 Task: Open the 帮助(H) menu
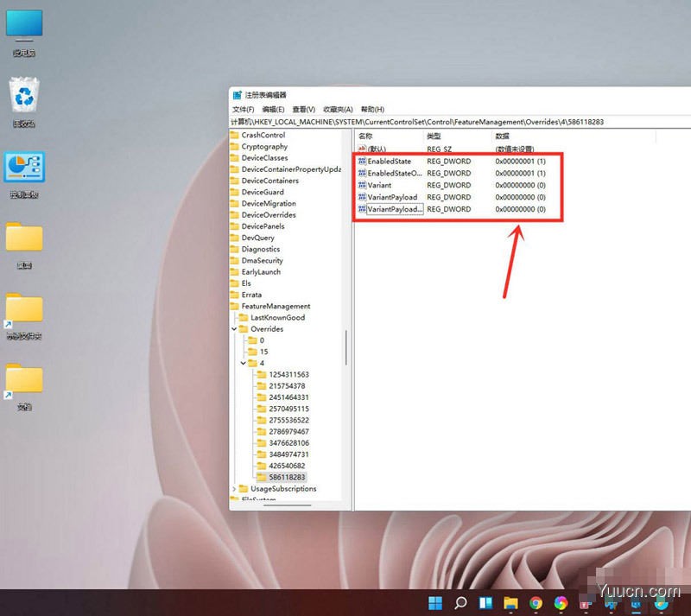coord(372,110)
